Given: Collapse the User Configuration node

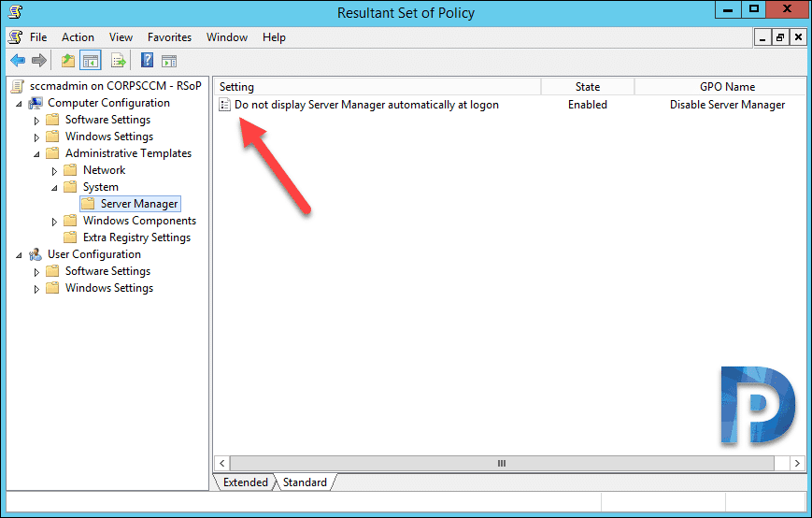Looking at the screenshot, I should pyautogui.click(x=20, y=255).
